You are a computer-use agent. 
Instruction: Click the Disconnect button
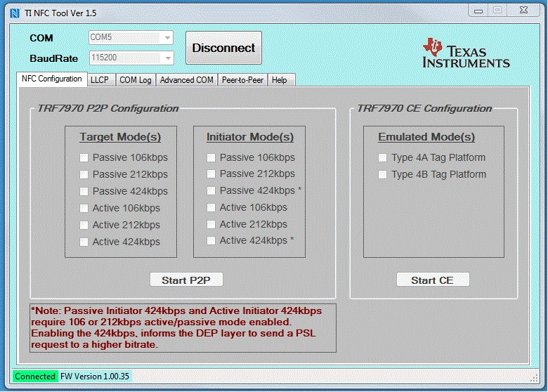tap(223, 48)
